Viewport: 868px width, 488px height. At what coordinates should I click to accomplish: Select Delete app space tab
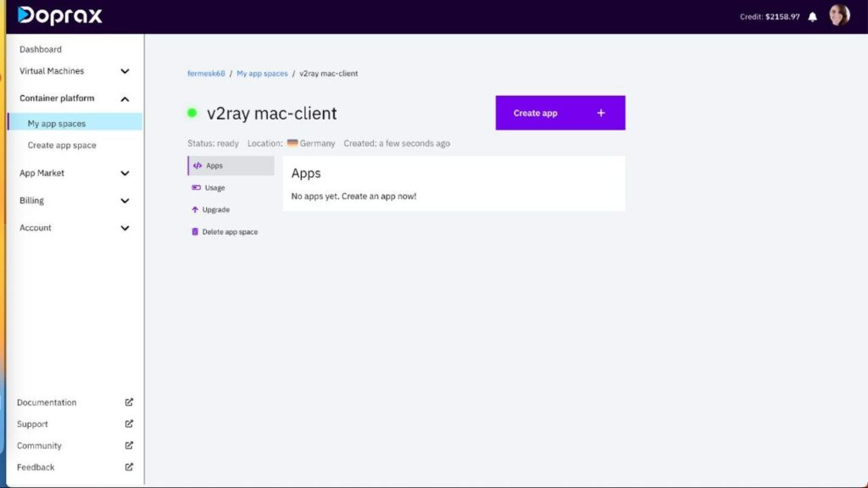[x=231, y=232]
